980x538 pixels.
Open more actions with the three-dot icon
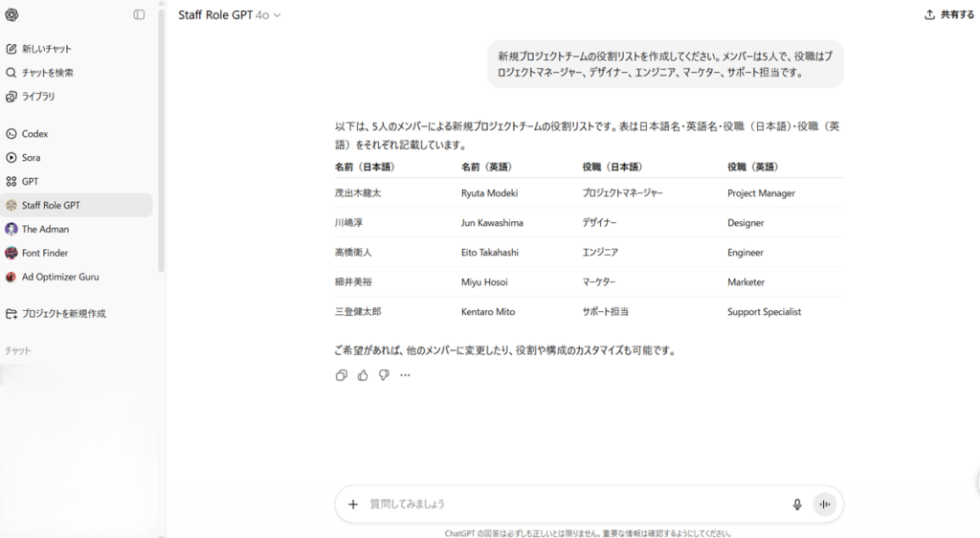pyautogui.click(x=405, y=375)
